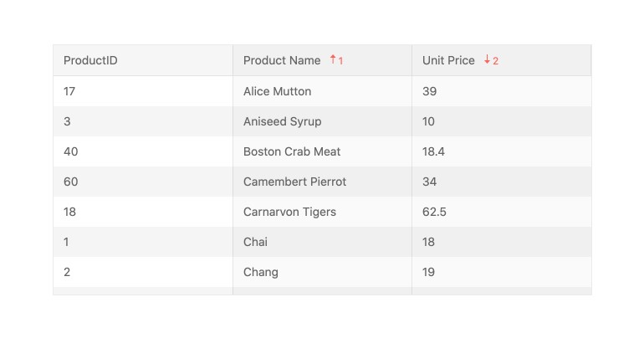Select ProductID cell with value 17
Image resolution: width=644 pixels, height=338 pixels.
[x=69, y=91]
